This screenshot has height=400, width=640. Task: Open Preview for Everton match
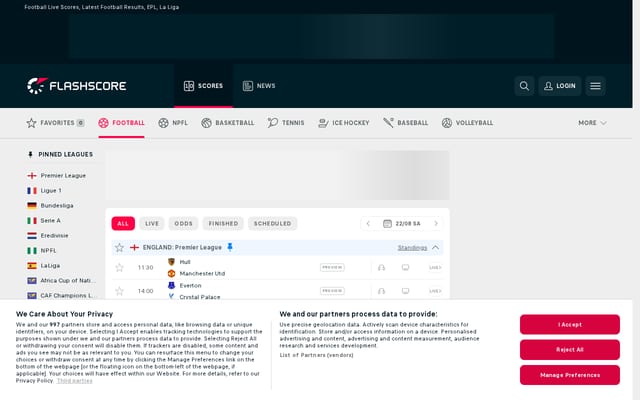(x=332, y=291)
